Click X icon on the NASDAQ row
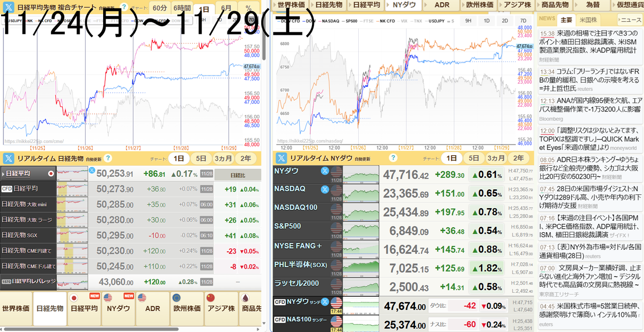 click(325, 189)
